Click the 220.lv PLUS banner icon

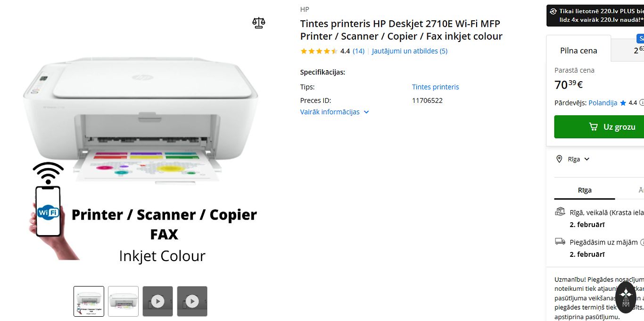[x=553, y=11]
